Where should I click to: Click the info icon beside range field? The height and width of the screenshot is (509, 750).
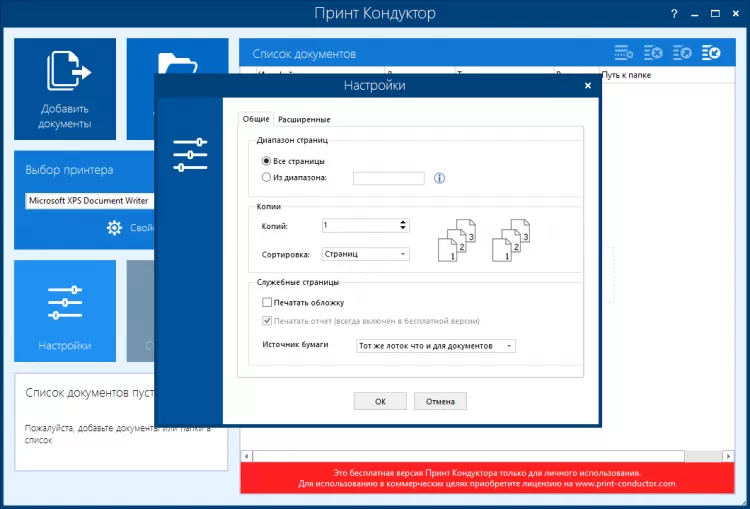(439, 178)
